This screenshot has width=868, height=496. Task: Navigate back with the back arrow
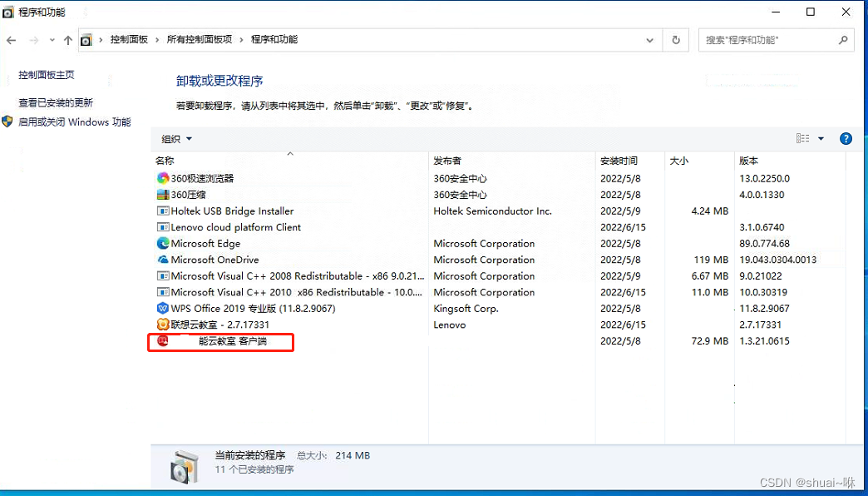pos(12,40)
